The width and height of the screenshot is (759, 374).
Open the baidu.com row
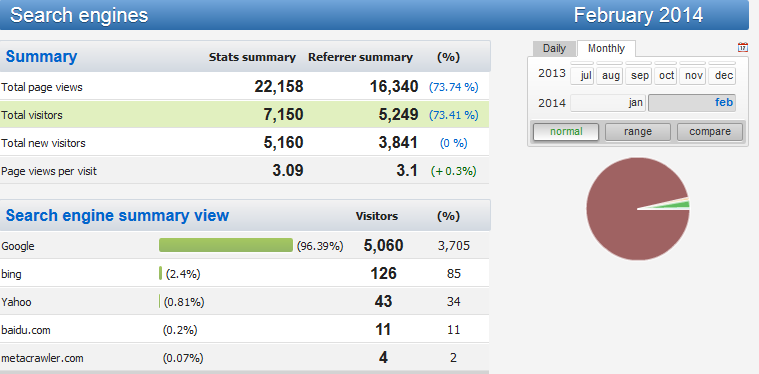(244, 330)
